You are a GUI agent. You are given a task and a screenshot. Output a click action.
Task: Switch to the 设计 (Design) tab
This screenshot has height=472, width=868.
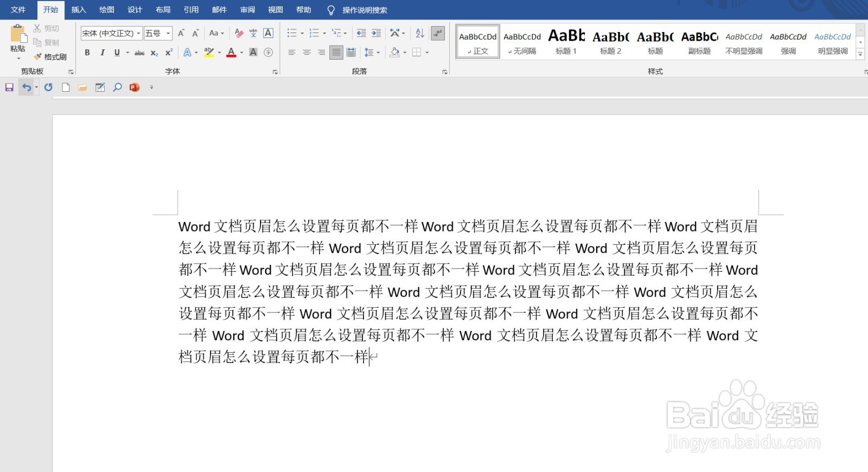135,10
